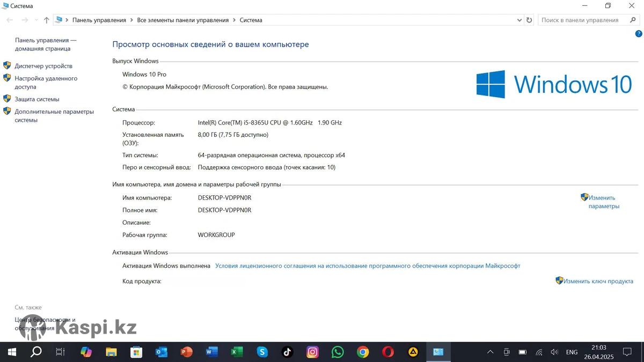Open 'Защита системы' settings
Screen dimensions: 644x362
click(37, 99)
